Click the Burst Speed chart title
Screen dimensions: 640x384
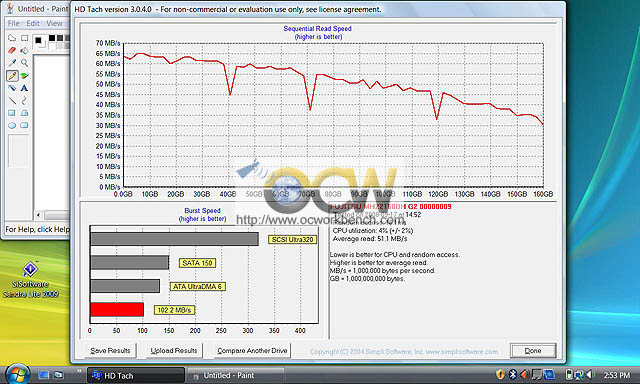click(202, 211)
